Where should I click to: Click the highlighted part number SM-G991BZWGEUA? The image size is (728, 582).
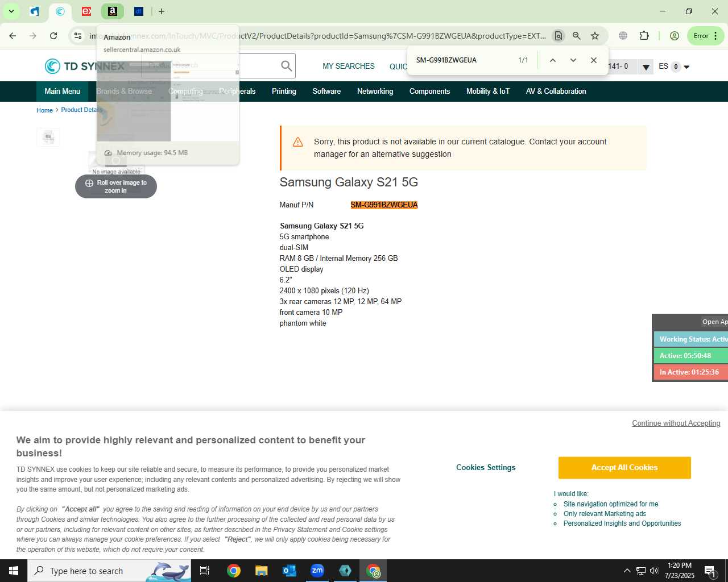[x=384, y=205]
